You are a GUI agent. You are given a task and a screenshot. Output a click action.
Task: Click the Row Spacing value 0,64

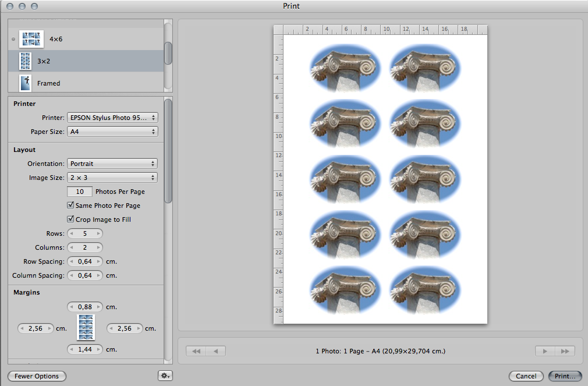click(x=85, y=261)
